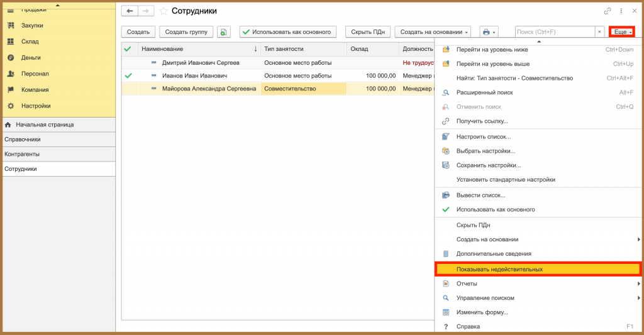Open the Закупки section cart icon
The height and width of the screenshot is (335, 644).
point(11,25)
